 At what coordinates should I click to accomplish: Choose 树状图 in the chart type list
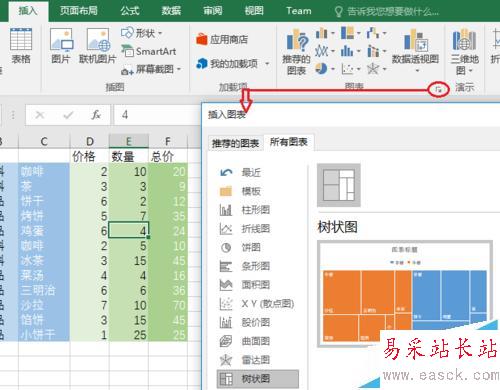click(257, 379)
